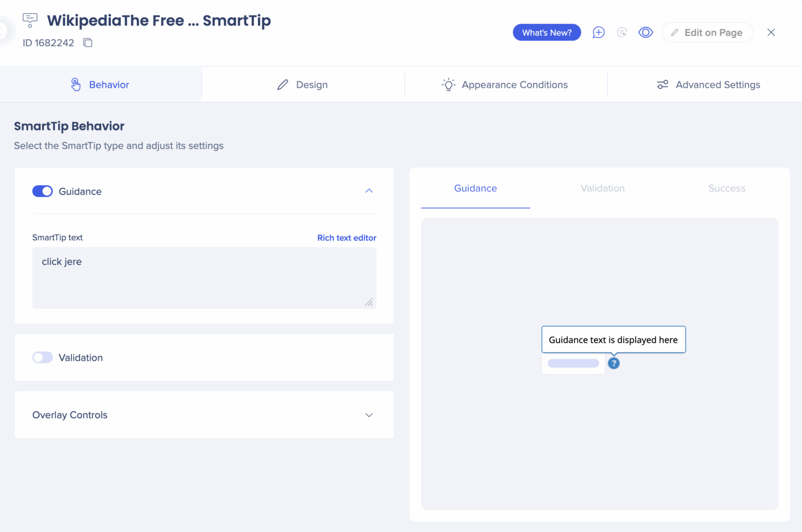Click the SmartTip speech bubble icon beside title

[30, 20]
